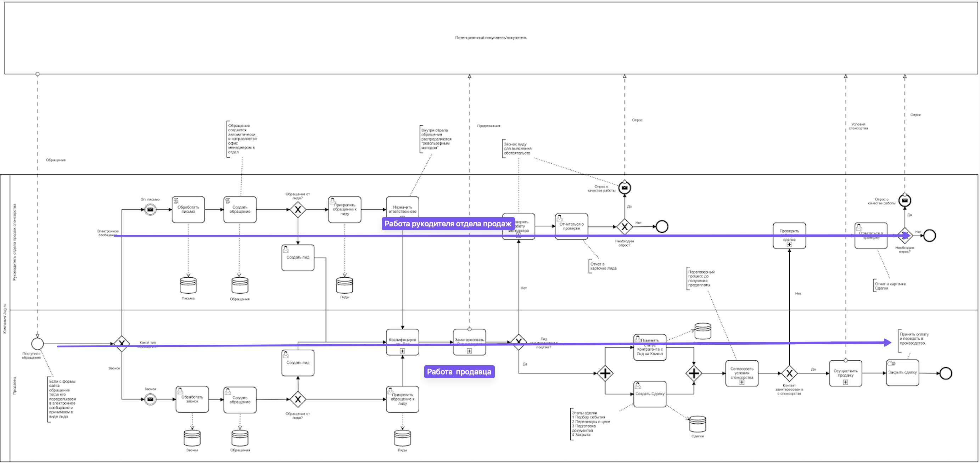Click Обращение создается автоматически annotation
The height and width of the screenshot is (463, 980).
click(242, 139)
